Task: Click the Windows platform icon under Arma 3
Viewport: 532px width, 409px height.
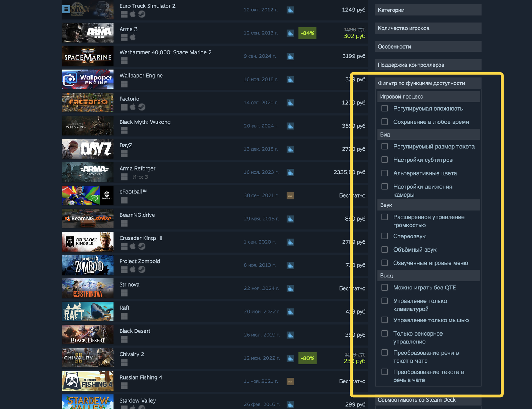Action: pyautogui.click(x=124, y=37)
